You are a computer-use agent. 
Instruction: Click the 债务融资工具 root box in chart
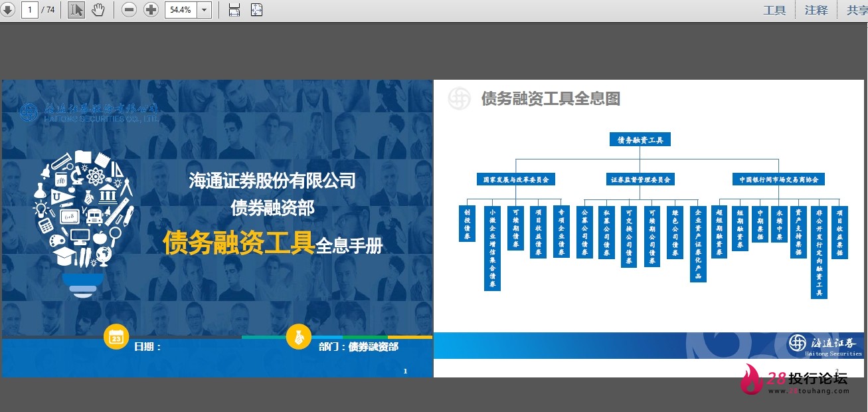640,140
